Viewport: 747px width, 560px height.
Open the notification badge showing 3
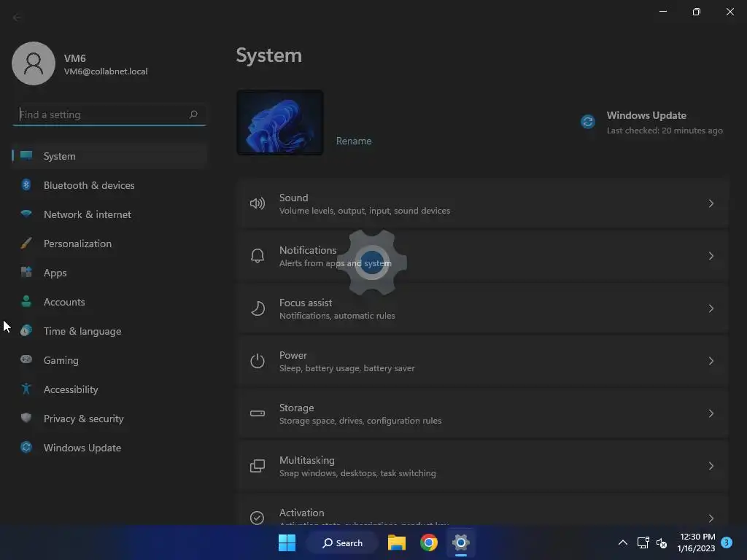pyautogui.click(x=727, y=542)
